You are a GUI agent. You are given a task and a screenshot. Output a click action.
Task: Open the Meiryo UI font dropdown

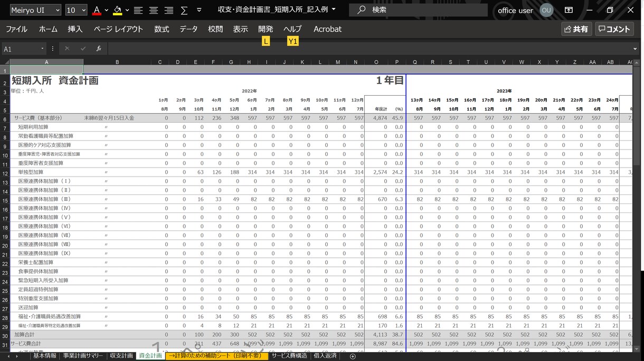pyautogui.click(x=58, y=10)
